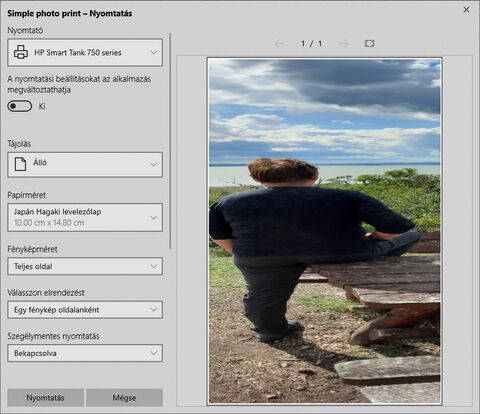Click the chevron on Bekapcsolva dropdown
The height and width of the screenshot is (414, 480).
tap(154, 353)
